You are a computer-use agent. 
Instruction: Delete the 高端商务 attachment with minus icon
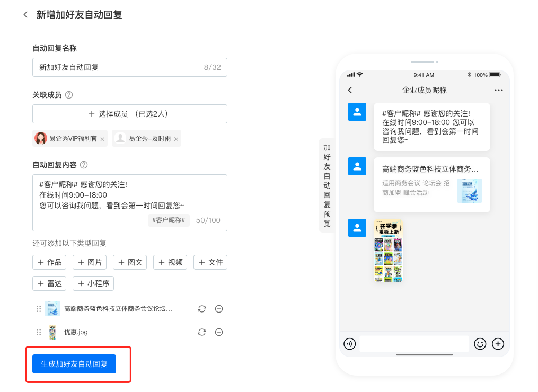(218, 309)
